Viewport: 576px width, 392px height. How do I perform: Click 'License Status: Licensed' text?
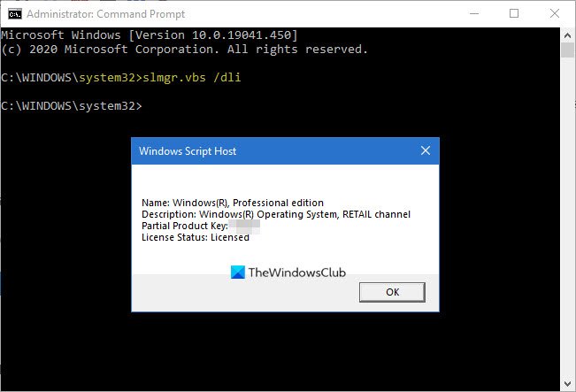[196, 237]
